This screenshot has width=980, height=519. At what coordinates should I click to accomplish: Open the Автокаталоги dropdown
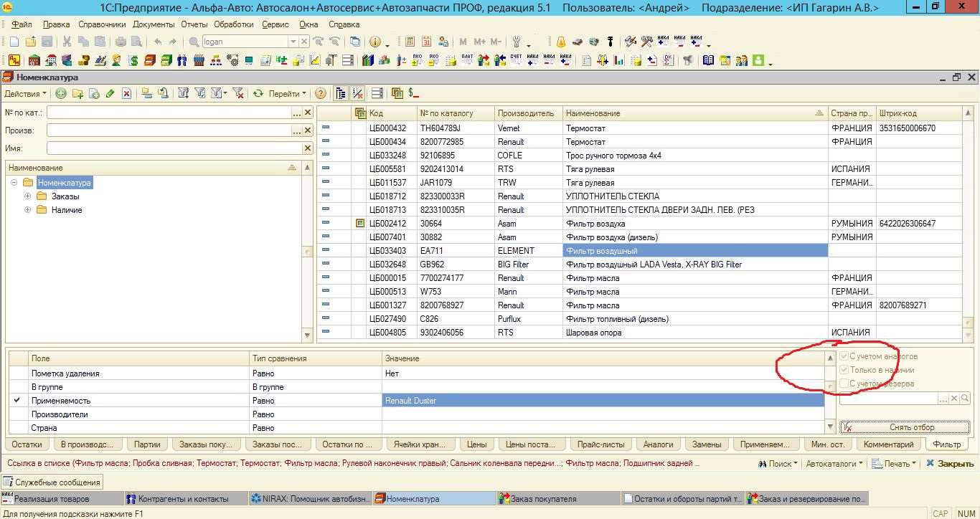tap(835, 464)
